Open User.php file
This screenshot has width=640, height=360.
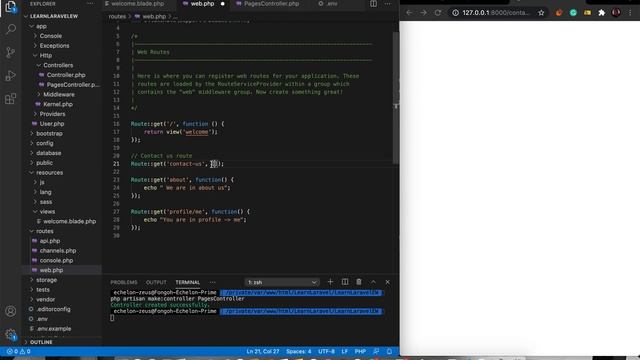pos(51,124)
